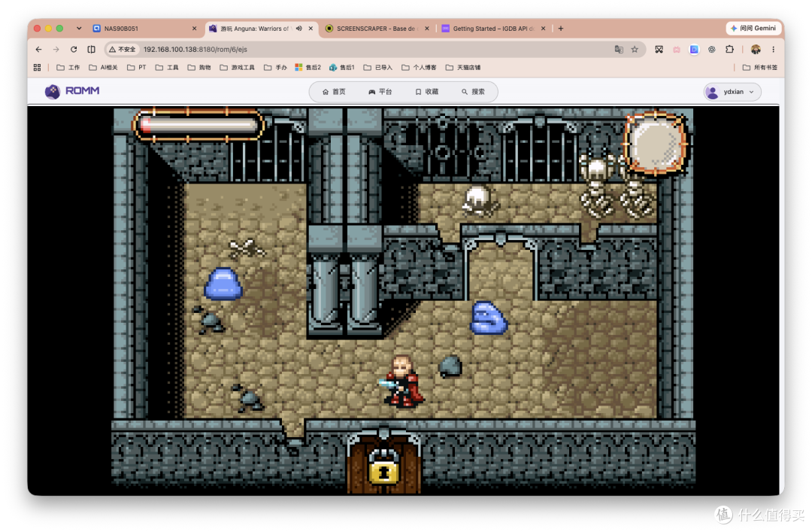Open the Chrome three-dot menu

(x=773, y=49)
